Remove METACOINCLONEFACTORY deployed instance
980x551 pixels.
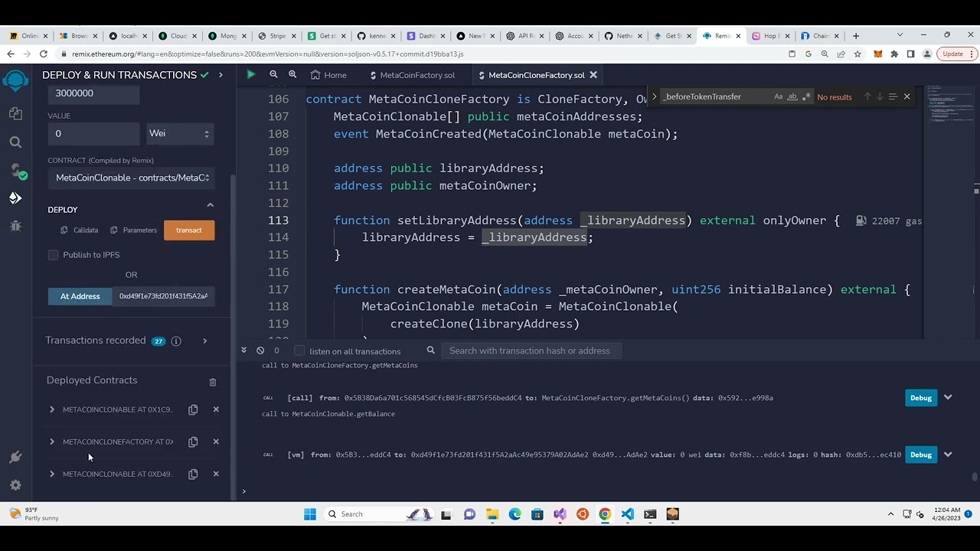(216, 442)
